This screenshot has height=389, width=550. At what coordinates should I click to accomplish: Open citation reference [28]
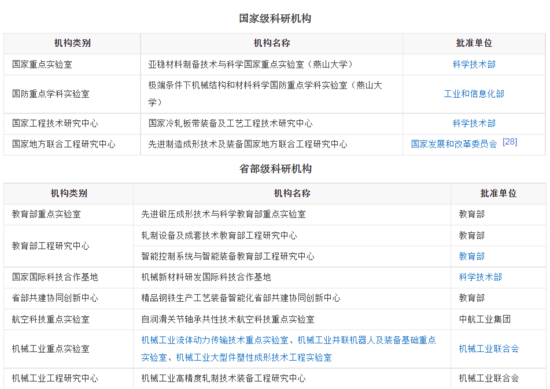[510, 142]
